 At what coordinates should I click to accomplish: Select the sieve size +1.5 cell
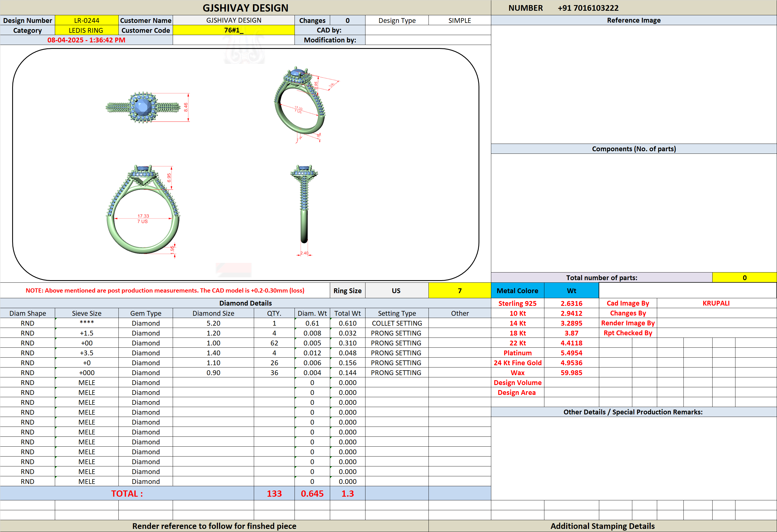pyautogui.click(x=86, y=333)
